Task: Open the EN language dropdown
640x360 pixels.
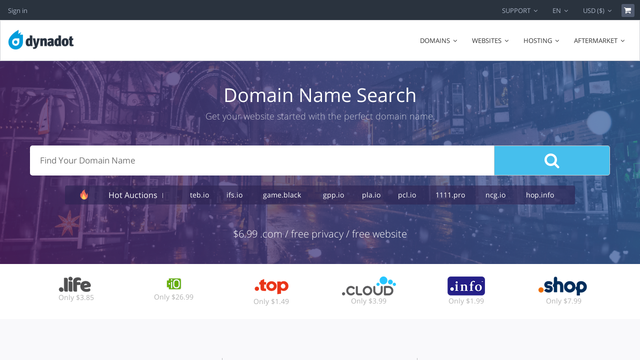Action: [x=560, y=11]
